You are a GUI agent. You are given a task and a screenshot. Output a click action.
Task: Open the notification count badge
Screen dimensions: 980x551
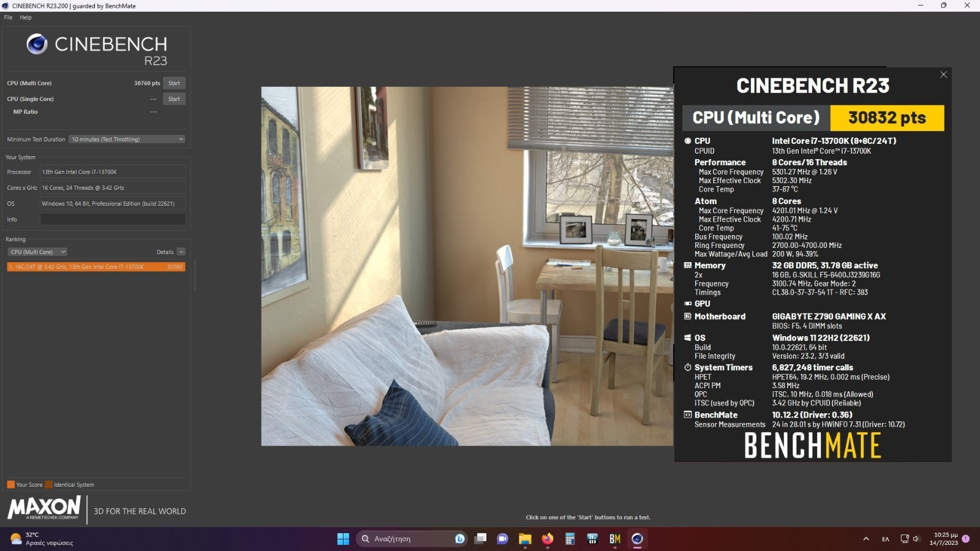point(966,539)
